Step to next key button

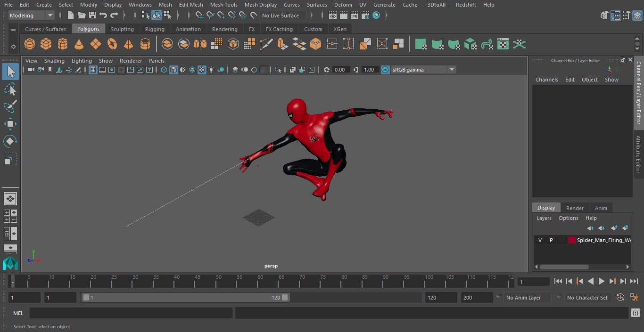pyautogui.click(x=612, y=281)
